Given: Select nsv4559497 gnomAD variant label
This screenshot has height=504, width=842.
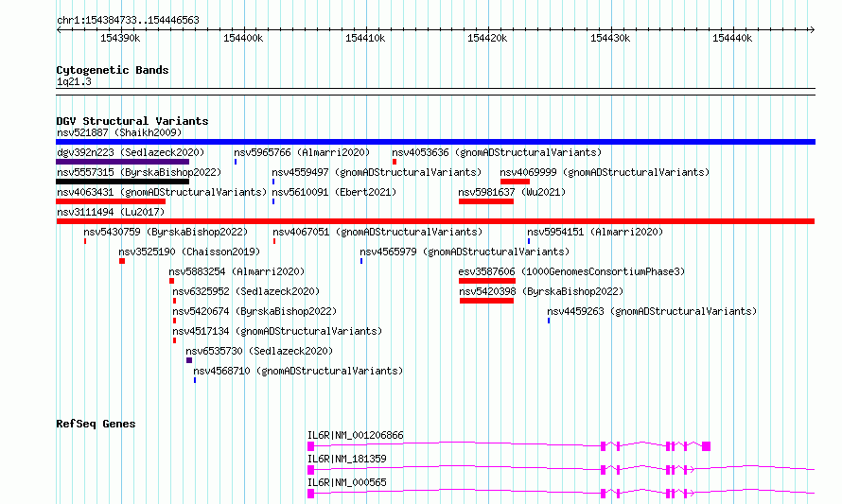Looking at the screenshot, I should [377, 172].
